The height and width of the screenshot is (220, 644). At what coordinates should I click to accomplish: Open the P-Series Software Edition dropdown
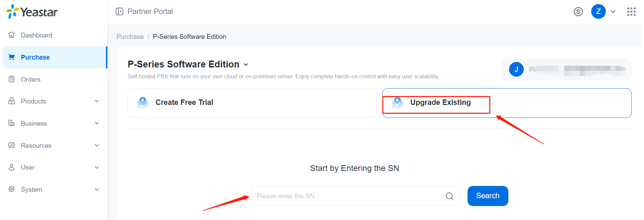point(246,64)
